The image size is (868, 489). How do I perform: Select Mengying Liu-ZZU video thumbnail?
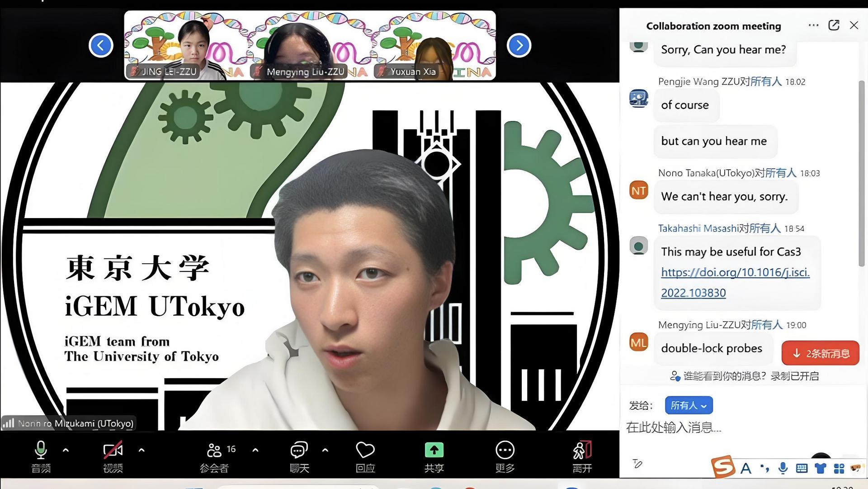[x=310, y=45]
